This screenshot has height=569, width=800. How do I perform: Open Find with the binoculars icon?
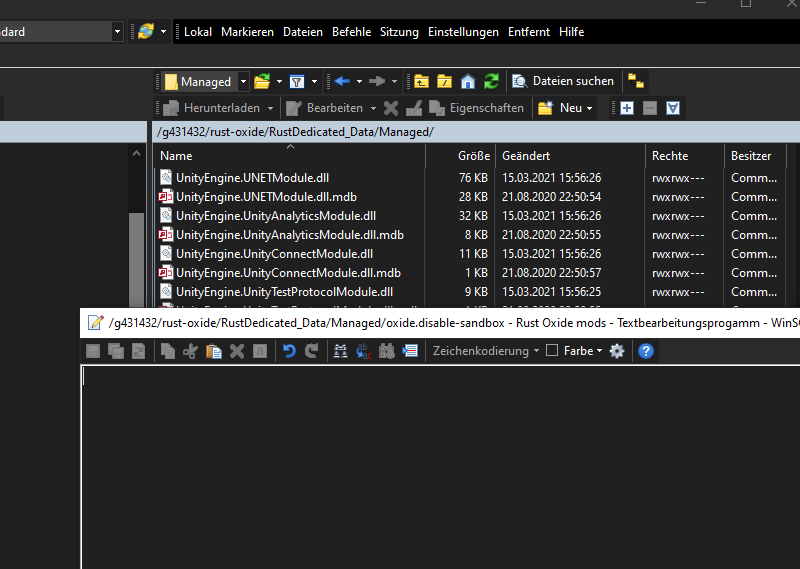[341, 351]
